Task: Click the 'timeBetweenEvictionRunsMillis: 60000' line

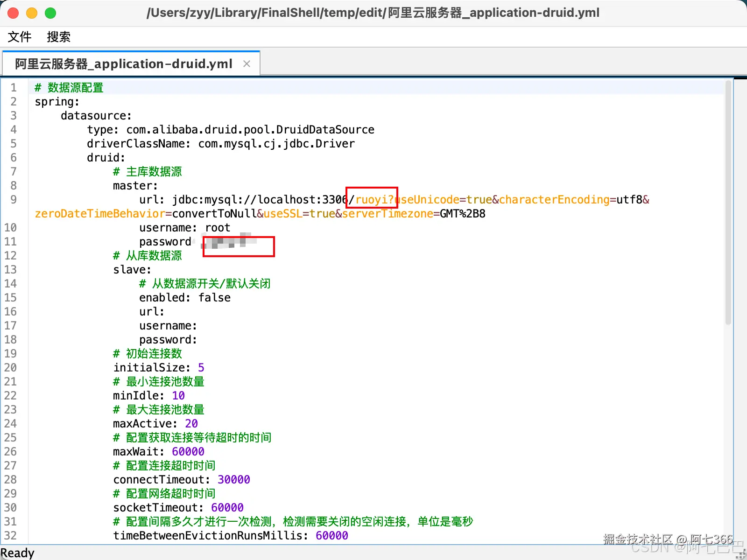Action: [231, 536]
